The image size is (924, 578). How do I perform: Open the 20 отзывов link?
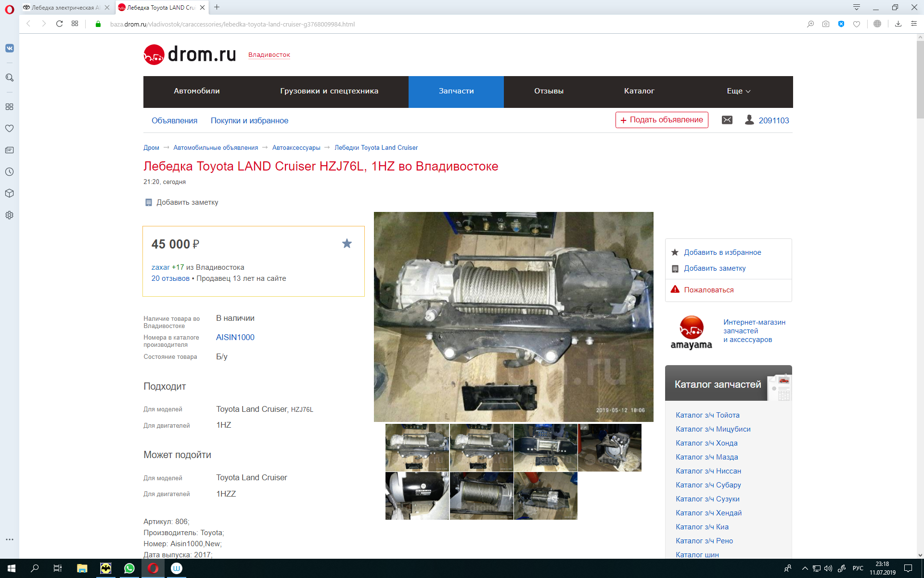170,278
